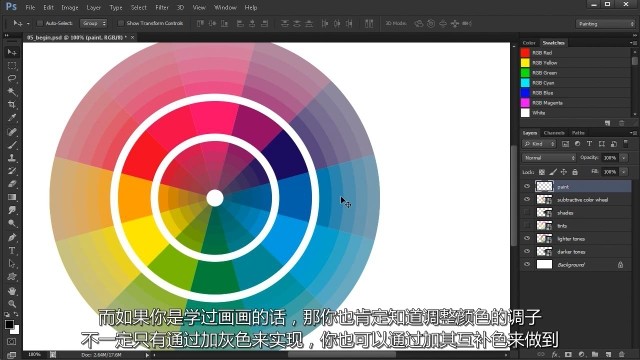Select the Hand tool
The height and width of the screenshot is (360, 640).
coord(12,291)
